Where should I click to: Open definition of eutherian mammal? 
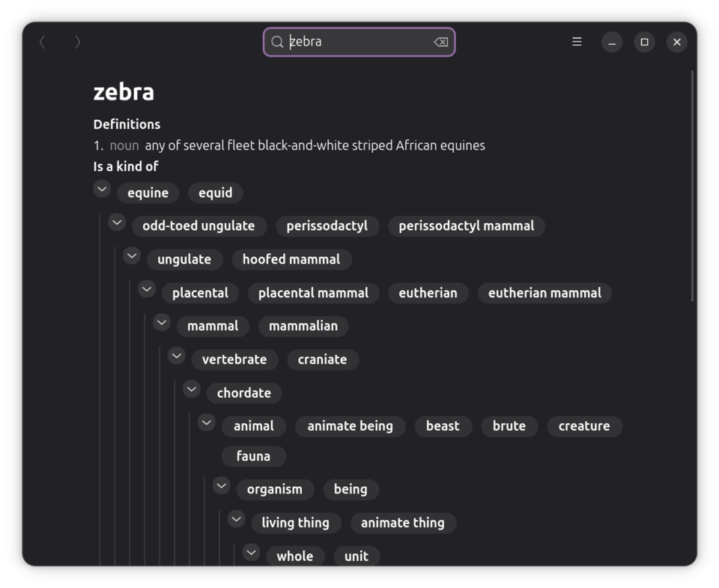click(x=544, y=293)
